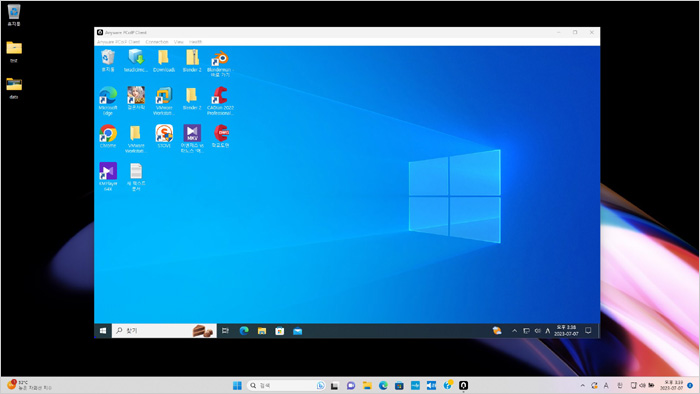
Task: Open the weather widget on host taskbar
Action: (29, 385)
